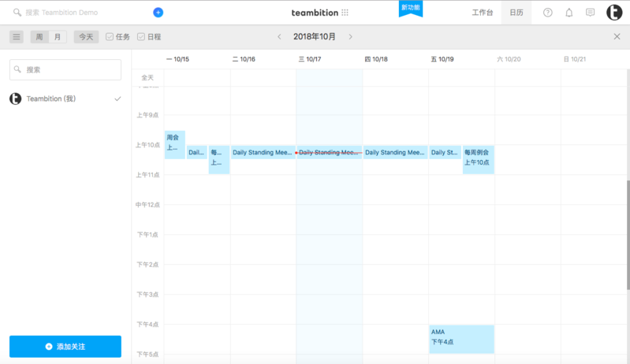Go to the previous week arrow
630x364 pixels.
click(279, 36)
